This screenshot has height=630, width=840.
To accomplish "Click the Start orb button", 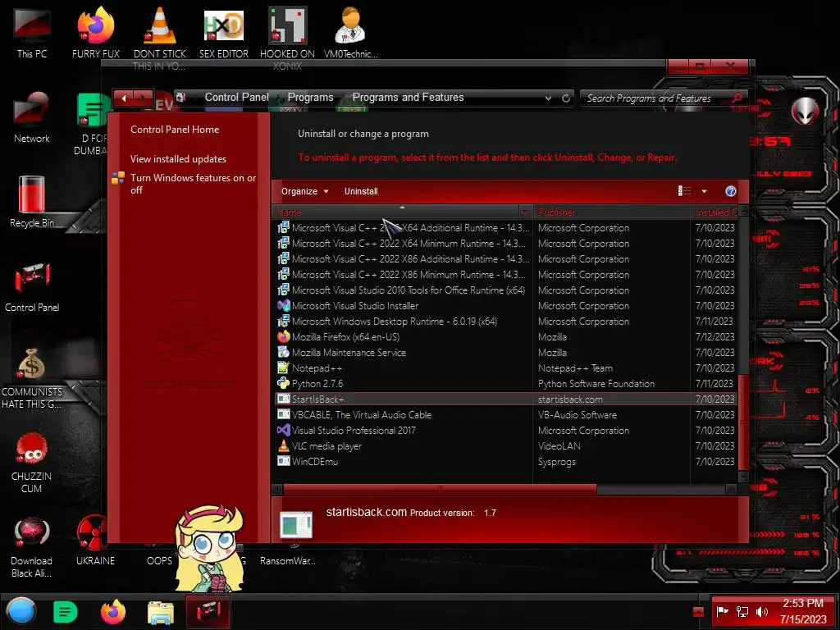I will pyautogui.click(x=21, y=611).
